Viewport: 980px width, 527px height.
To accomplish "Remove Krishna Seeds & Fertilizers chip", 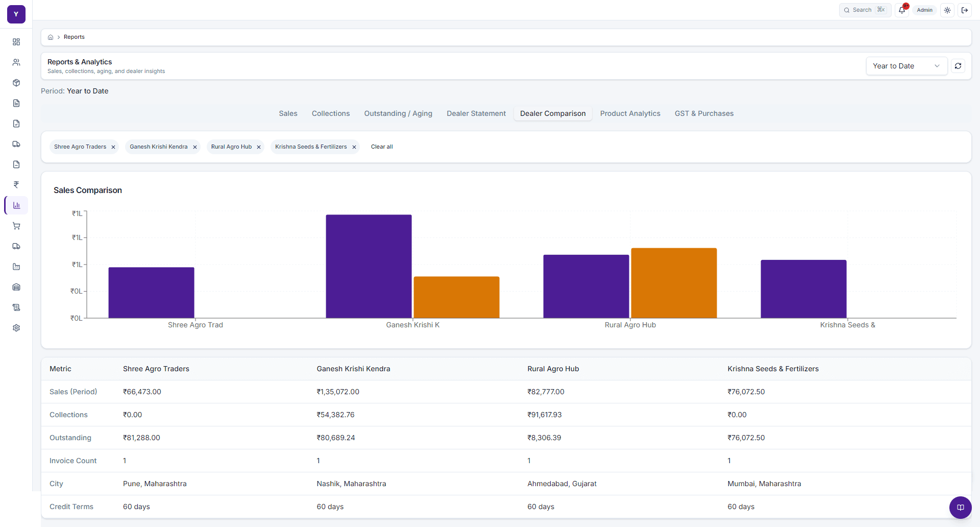I will tap(354, 147).
